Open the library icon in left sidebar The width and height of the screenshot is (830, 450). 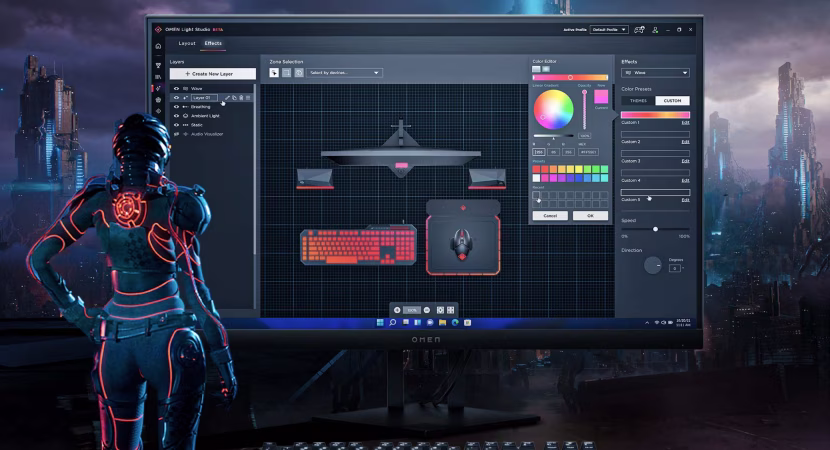click(158, 77)
